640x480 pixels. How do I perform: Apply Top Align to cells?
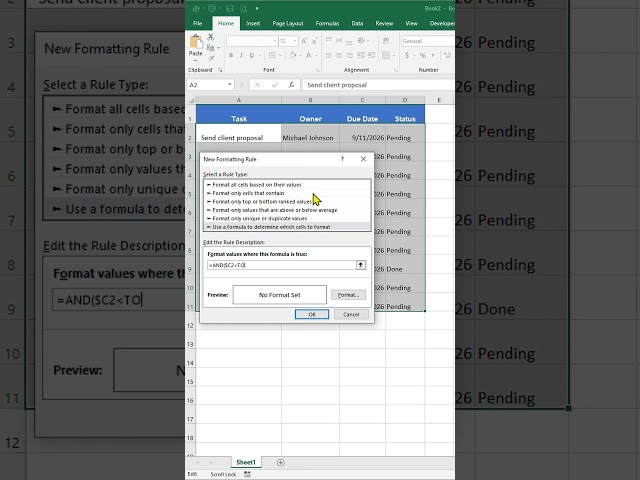tap(329, 41)
